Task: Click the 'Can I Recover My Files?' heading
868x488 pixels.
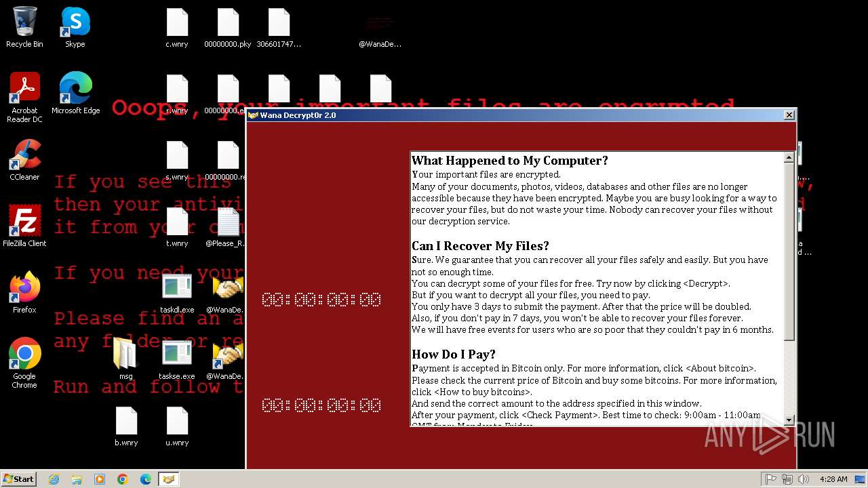Action: 480,246
